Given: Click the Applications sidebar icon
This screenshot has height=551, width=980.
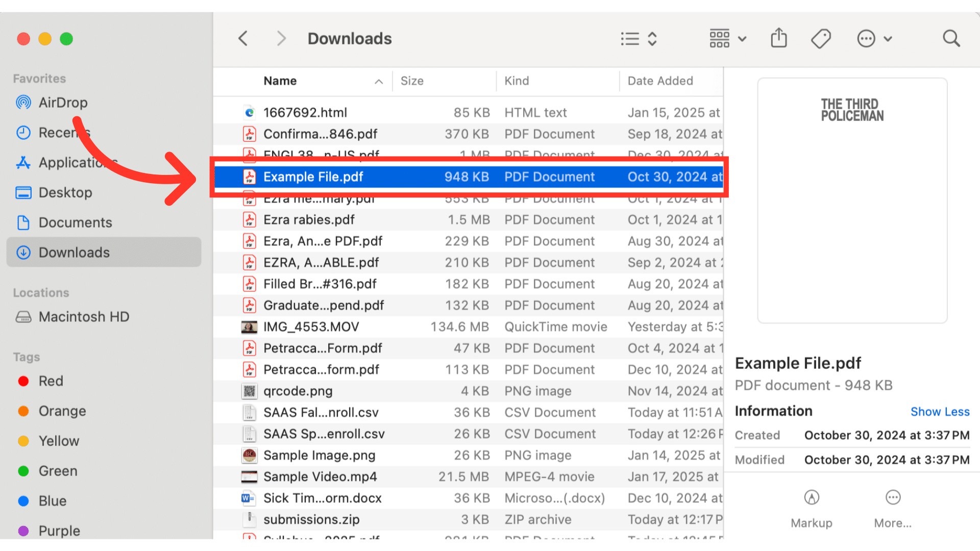Looking at the screenshot, I should pyautogui.click(x=23, y=163).
